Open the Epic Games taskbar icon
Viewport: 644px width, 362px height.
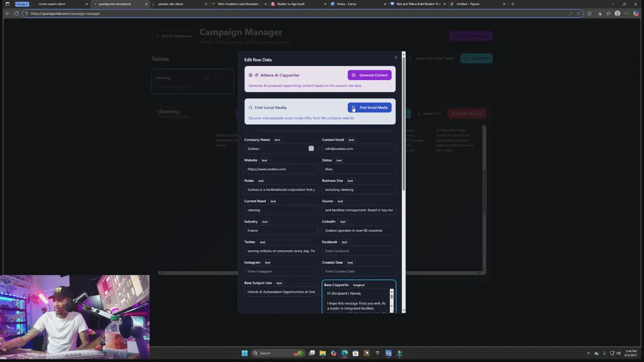[x=377, y=353]
